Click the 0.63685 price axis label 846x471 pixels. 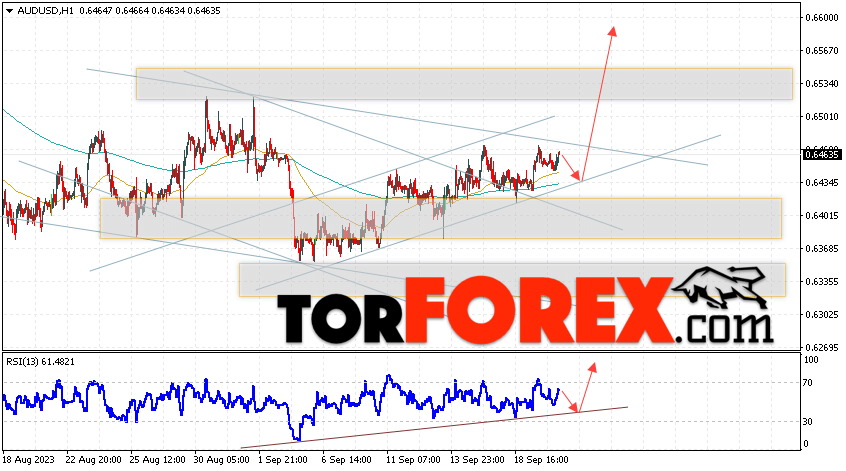(x=822, y=249)
